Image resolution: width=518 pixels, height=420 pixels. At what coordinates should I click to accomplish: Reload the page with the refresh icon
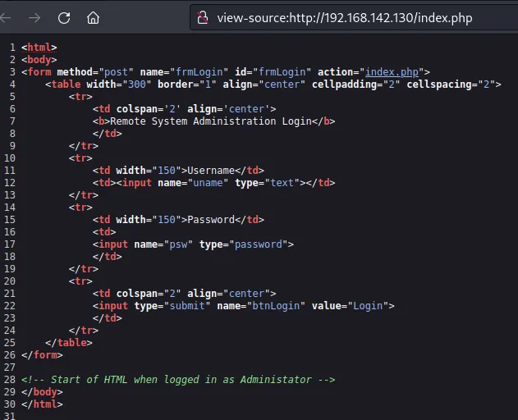(64, 18)
